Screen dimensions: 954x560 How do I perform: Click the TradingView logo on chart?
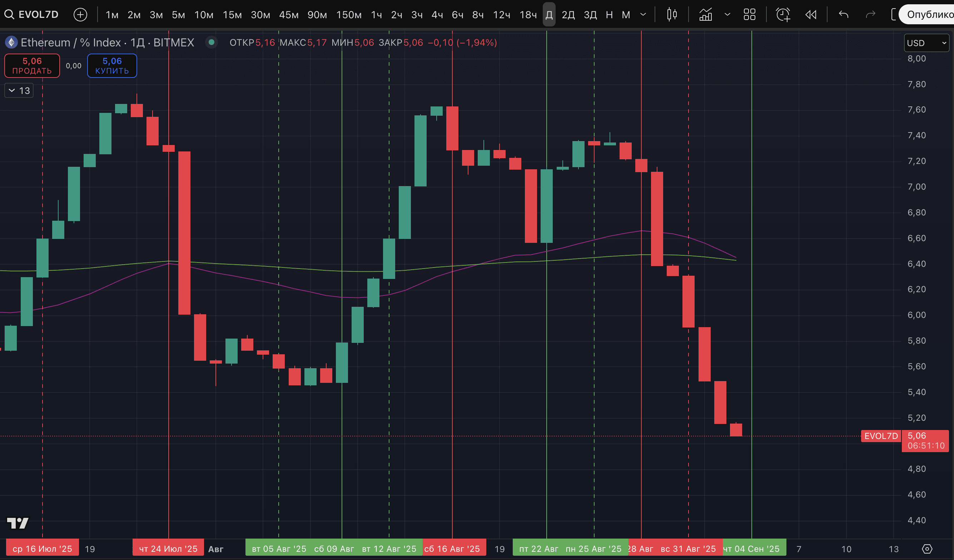tap(18, 523)
